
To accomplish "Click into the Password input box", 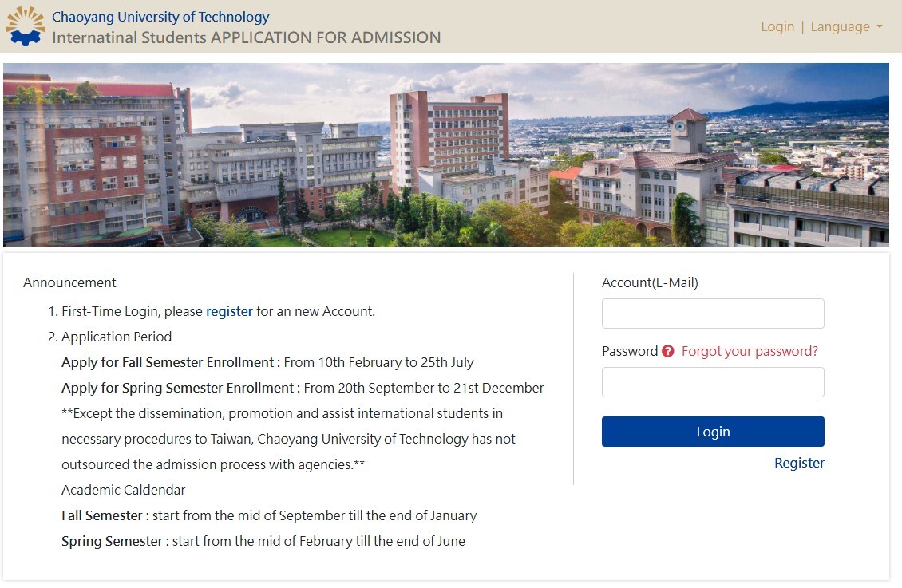I will pos(712,382).
